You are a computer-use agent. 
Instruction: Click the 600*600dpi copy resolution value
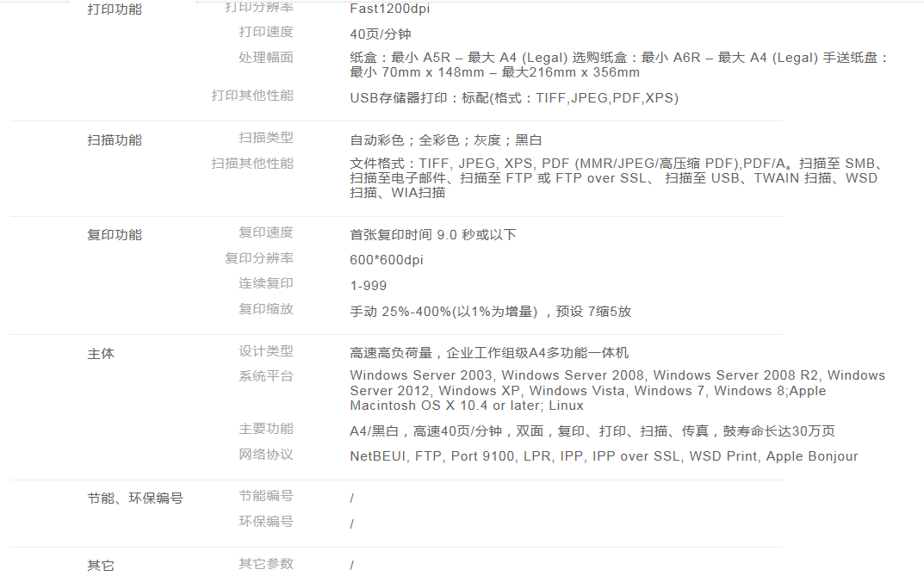pyautogui.click(x=386, y=260)
